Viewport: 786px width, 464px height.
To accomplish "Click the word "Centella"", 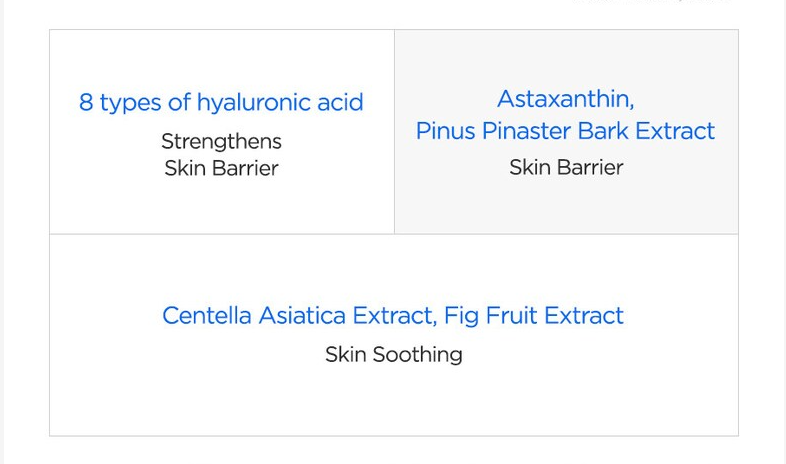I will pyautogui.click(x=207, y=316).
